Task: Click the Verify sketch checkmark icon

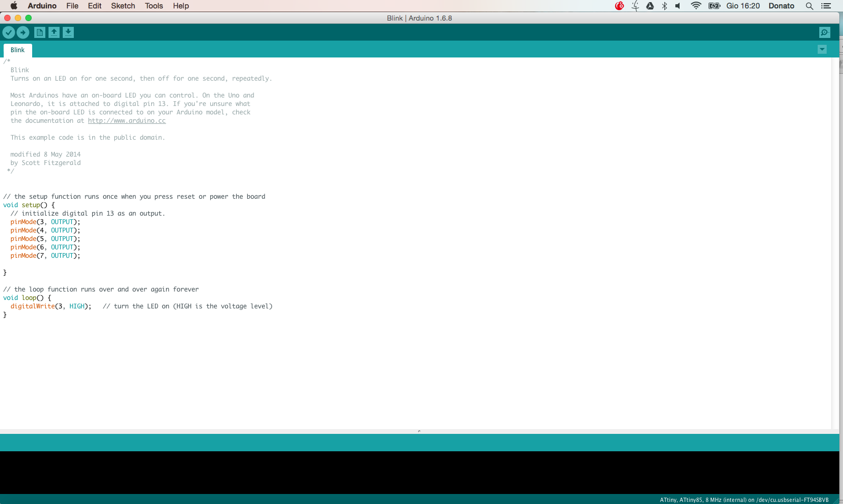Action: [8, 33]
